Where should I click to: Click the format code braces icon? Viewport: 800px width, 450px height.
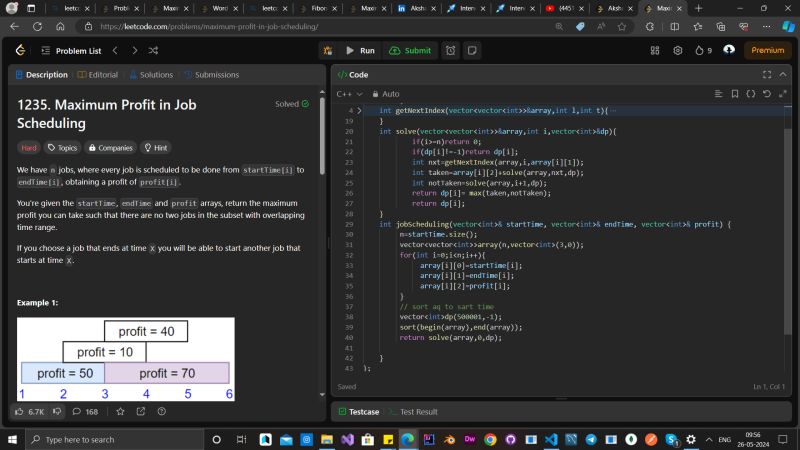pyautogui.click(x=750, y=94)
